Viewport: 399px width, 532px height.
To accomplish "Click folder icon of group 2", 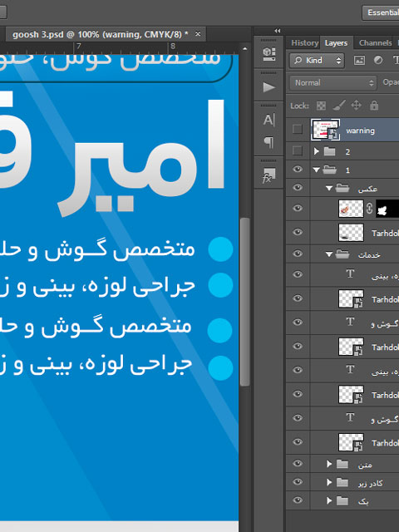I will coord(329,151).
